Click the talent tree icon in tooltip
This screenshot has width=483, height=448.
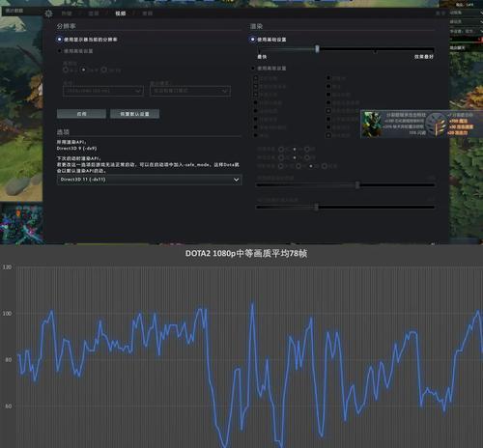(x=436, y=125)
